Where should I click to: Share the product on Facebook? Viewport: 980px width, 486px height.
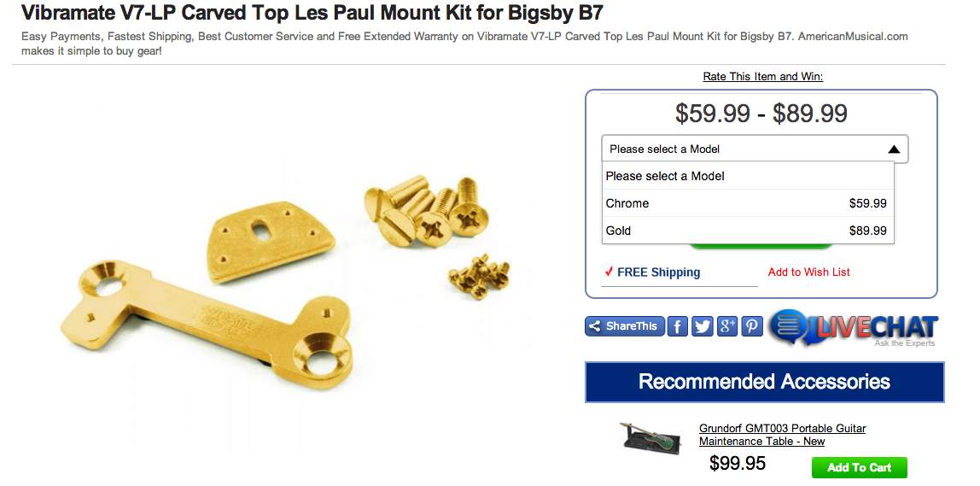click(677, 325)
